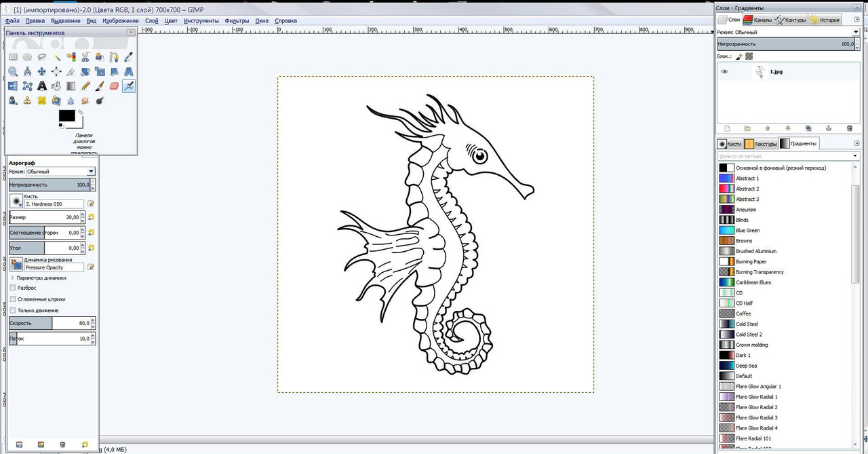Select the Heal tool
The image size is (868, 454).
point(42,100)
